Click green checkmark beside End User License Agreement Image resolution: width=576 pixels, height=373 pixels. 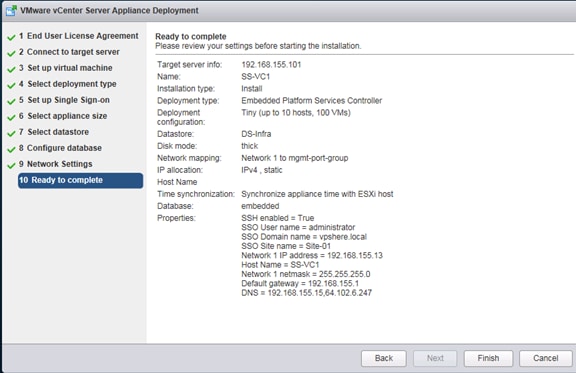11,37
